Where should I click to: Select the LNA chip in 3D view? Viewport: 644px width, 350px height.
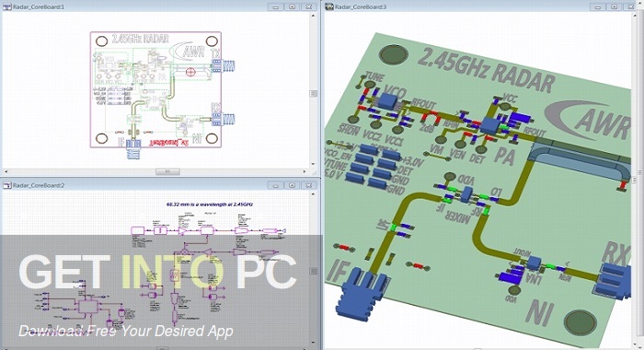pos(534,262)
